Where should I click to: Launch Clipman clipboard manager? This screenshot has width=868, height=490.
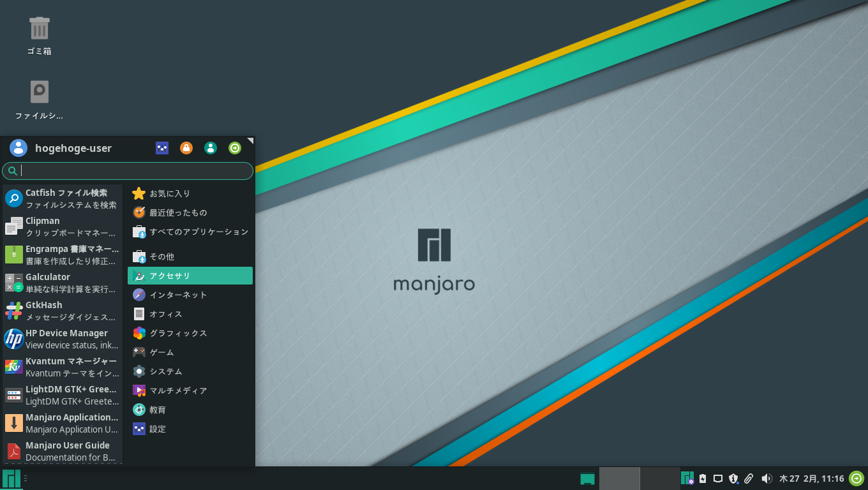[62, 226]
